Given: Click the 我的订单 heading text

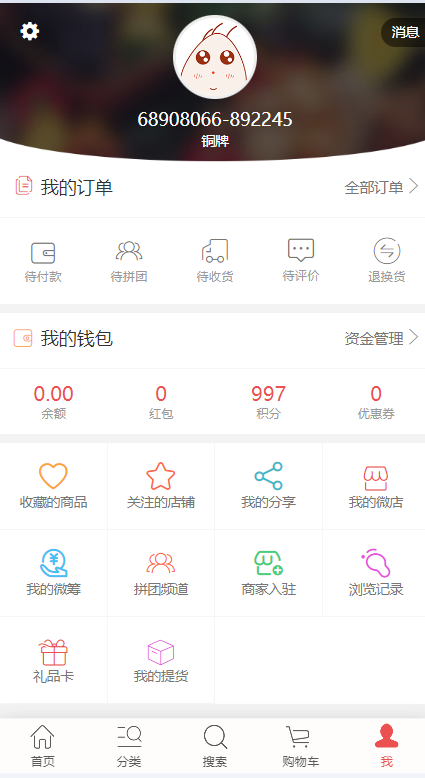Looking at the screenshot, I should (x=77, y=188).
